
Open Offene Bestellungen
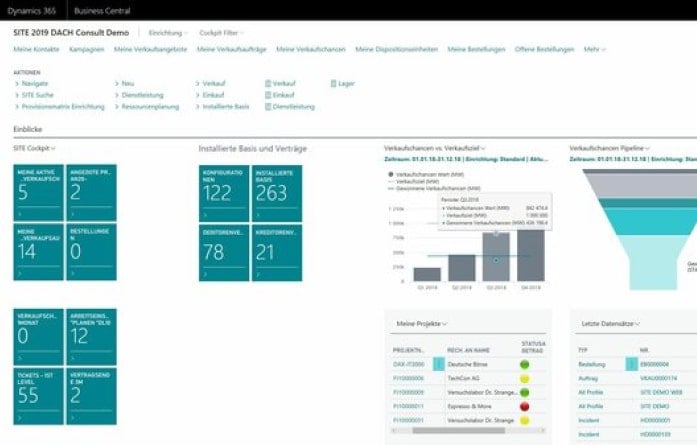pos(544,49)
